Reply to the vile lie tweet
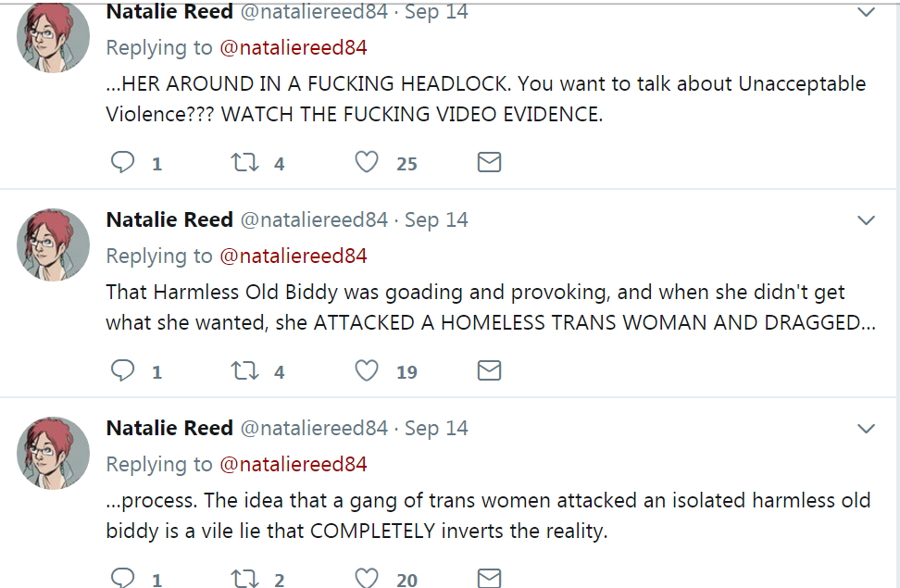 pyautogui.click(x=123, y=579)
